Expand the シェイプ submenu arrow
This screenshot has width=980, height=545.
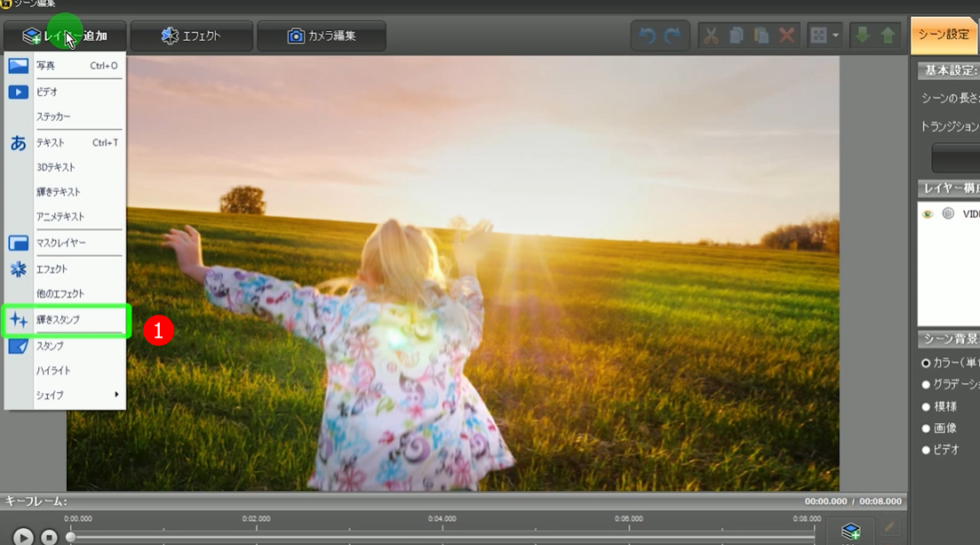point(116,395)
